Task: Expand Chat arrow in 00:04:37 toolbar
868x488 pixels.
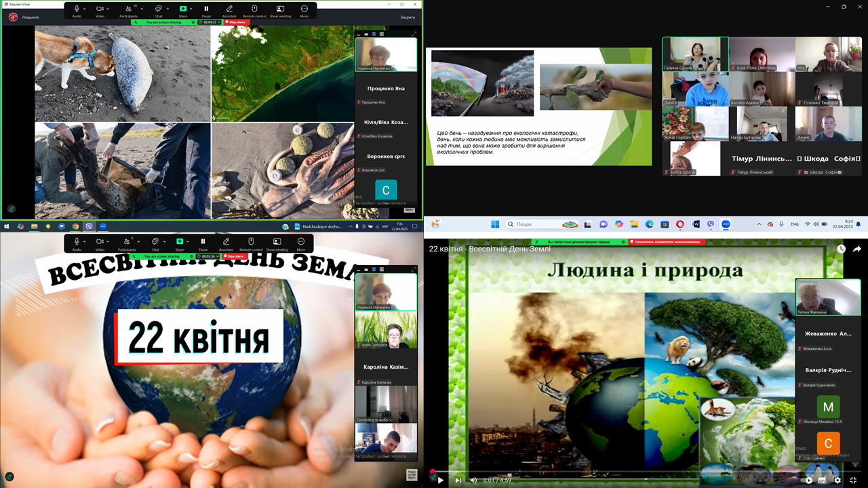Action: pos(169,9)
